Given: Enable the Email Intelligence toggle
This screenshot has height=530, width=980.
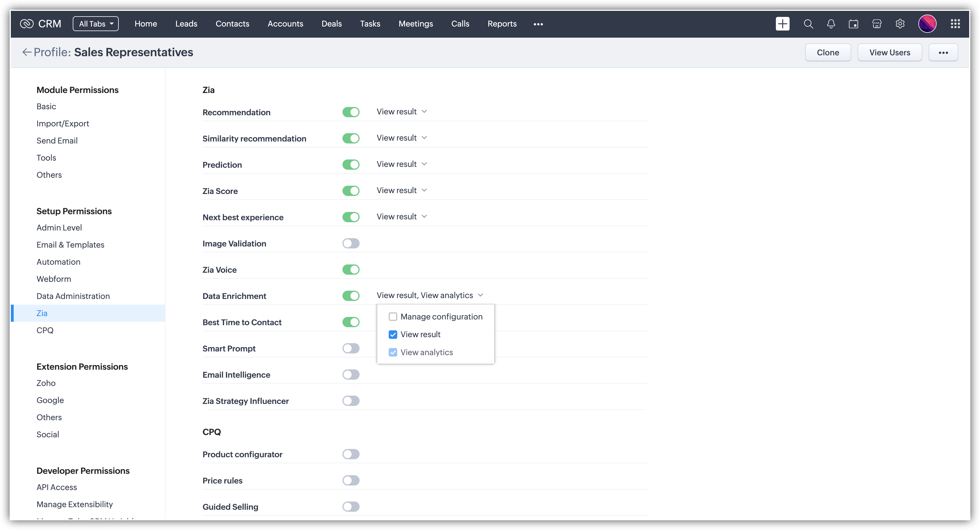Looking at the screenshot, I should click(351, 375).
